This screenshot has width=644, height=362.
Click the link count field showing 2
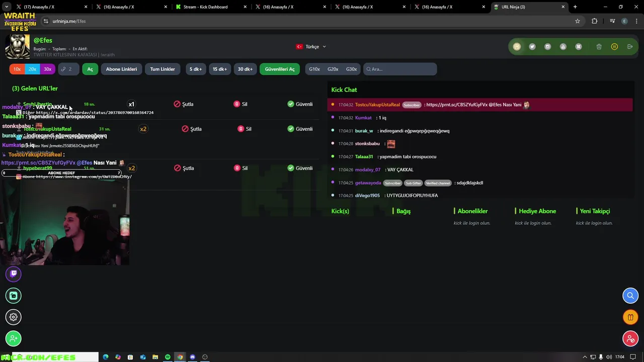pos(68,69)
